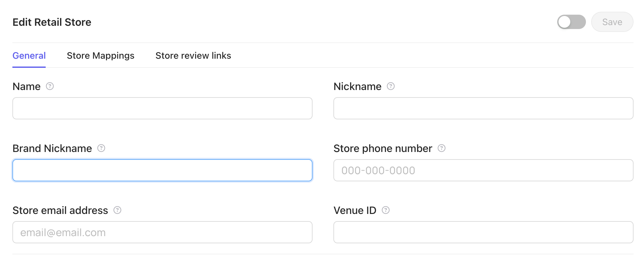The image size is (644, 257).
Task: Show the Store email address help icon
Action: pyautogui.click(x=117, y=210)
